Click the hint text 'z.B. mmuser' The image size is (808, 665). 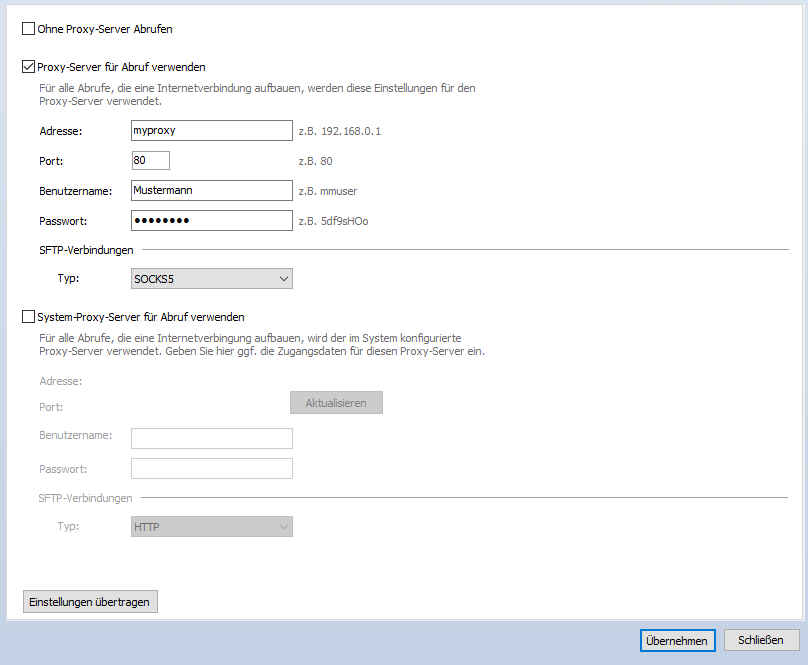328,191
